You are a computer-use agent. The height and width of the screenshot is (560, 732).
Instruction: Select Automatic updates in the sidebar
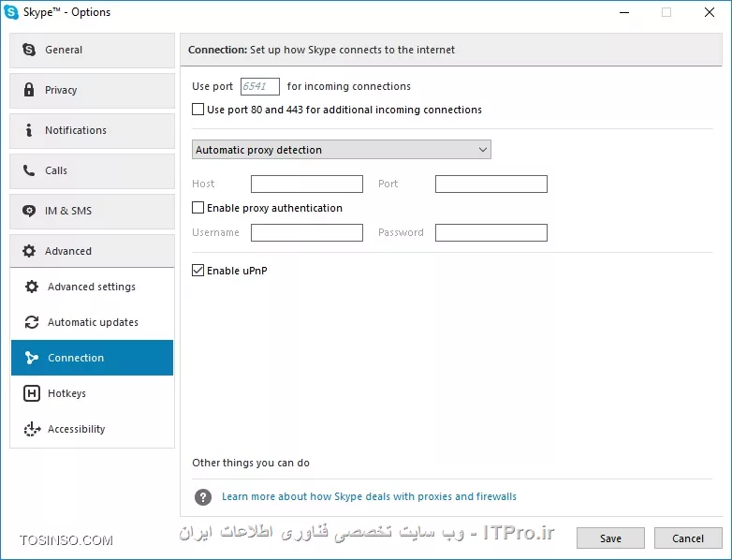pyautogui.click(x=92, y=322)
